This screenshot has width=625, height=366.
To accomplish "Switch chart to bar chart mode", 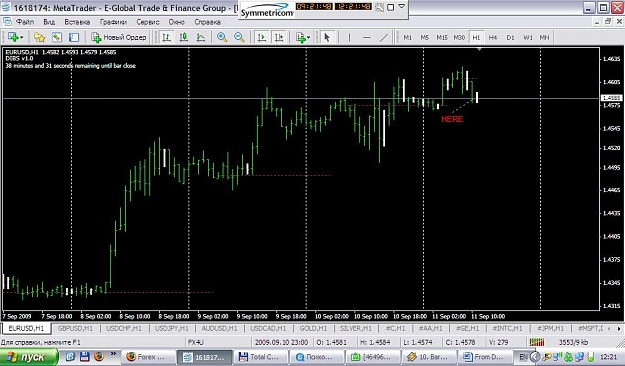I will pyautogui.click(x=166, y=37).
